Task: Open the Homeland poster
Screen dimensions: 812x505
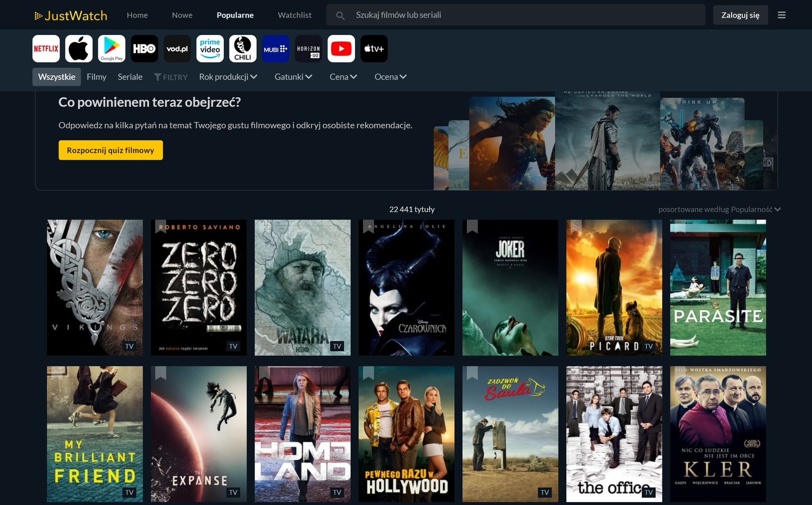Action: (x=303, y=434)
